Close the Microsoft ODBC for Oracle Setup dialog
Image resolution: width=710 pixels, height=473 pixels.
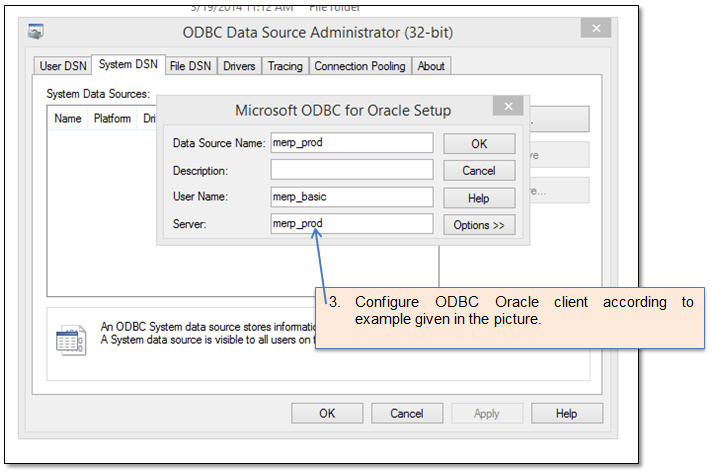(508, 107)
